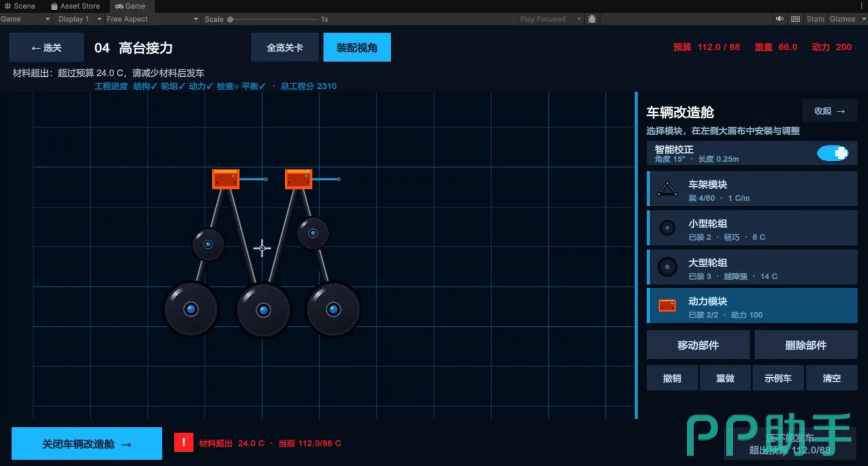868x466 pixels.
Task: Click the 删除部件 button
Action: pos(806,345)
